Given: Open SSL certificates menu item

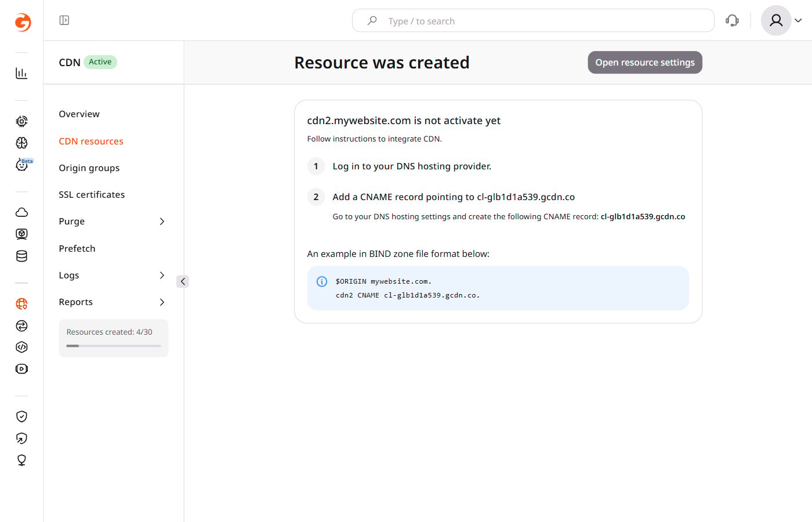Looking at the screenshot, I should pyautogui.click(x=92, y=195).
